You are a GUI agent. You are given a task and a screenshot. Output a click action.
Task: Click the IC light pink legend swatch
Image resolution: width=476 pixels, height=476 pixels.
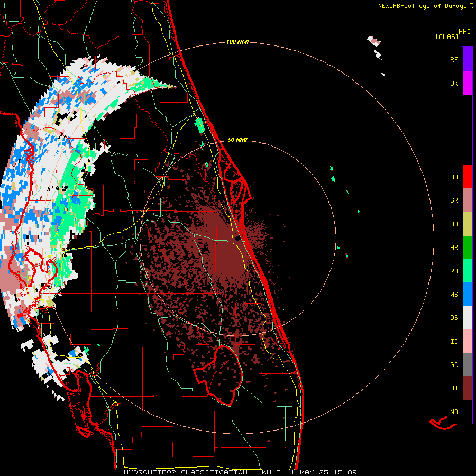[x=467, y=341]
